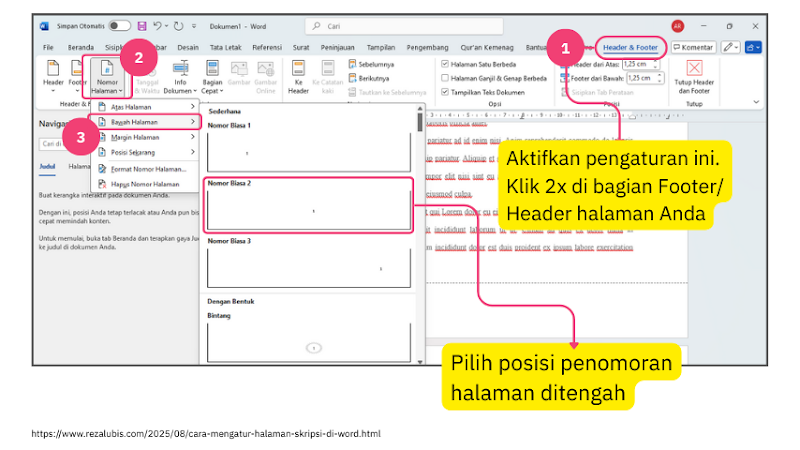This screenshot has width=800, height=450.
Task: Click the Word app icon
Action: pyautogui.click(x=44, y=26)
